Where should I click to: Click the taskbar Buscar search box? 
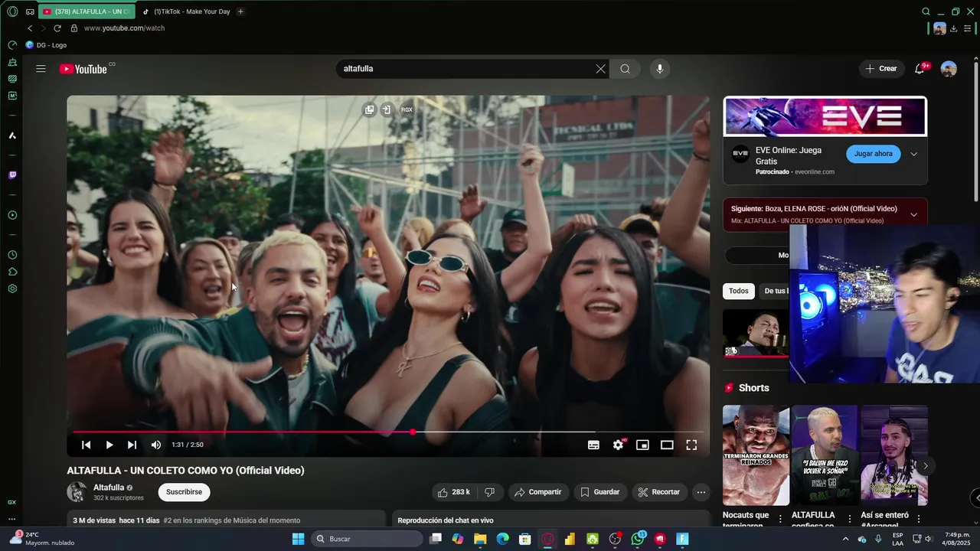pos(367,539)
